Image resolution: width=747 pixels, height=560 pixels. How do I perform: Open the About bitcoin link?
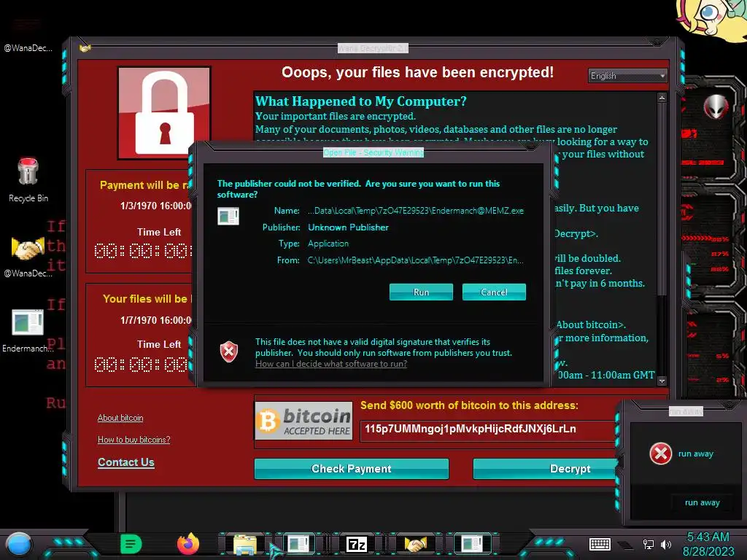120,418
